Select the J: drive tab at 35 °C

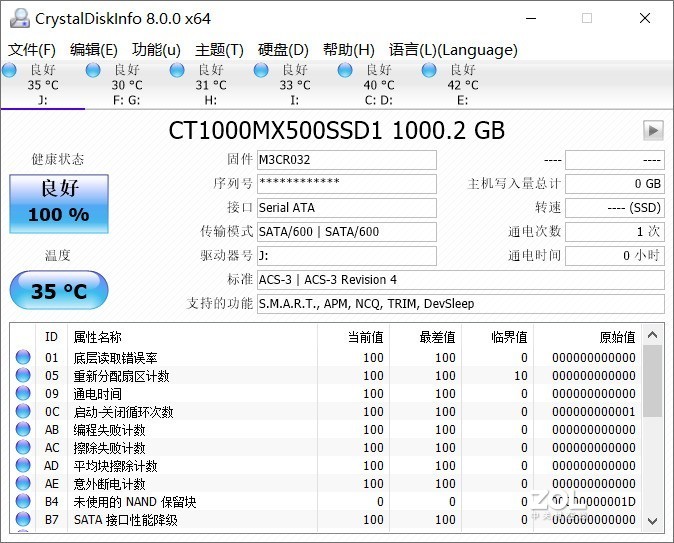[43, 85]
